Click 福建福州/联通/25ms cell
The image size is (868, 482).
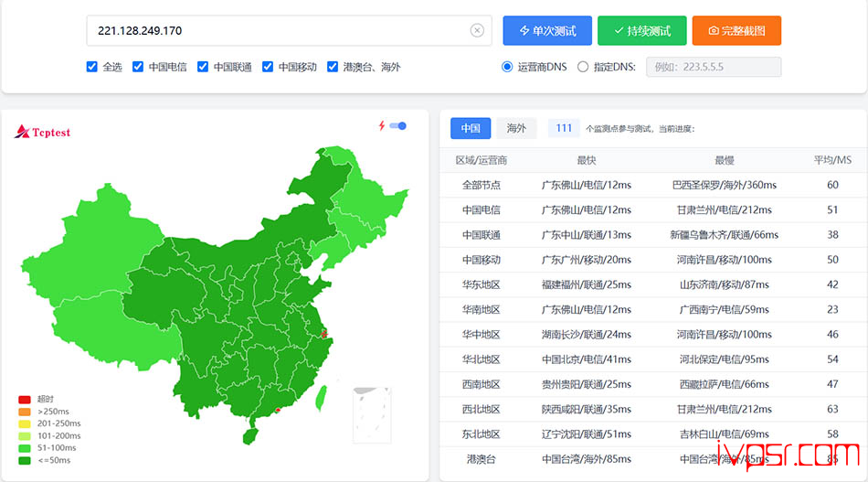[587, 284]
